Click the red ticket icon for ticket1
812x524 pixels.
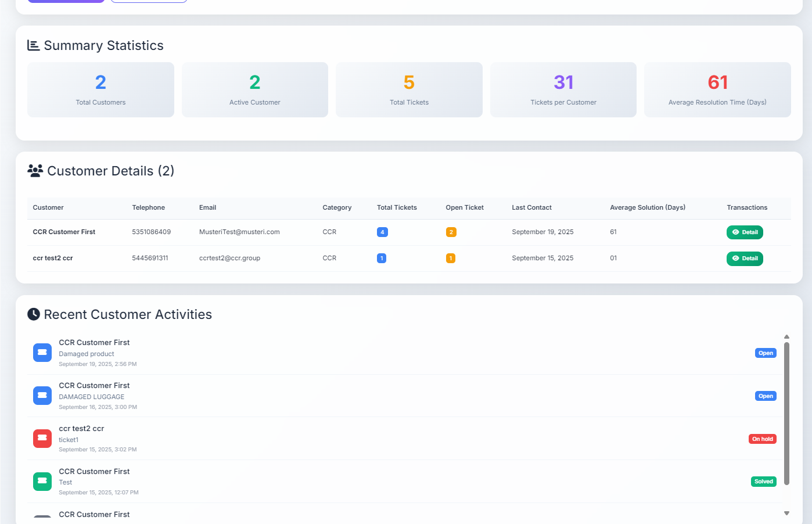tap(42, 439)
